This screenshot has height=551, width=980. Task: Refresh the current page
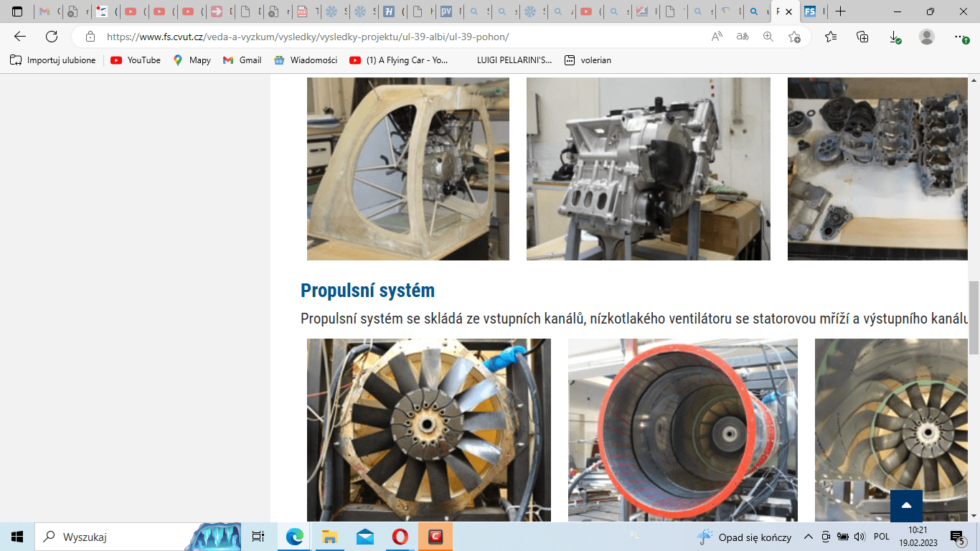pyautogui.click(x=52, y=37)
